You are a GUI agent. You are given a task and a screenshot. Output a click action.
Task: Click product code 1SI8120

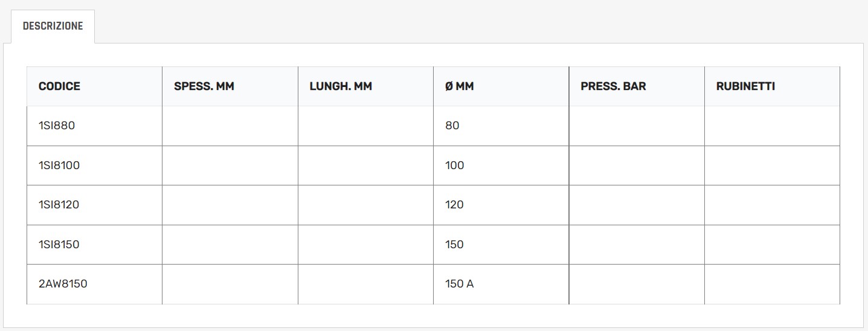pyautogui.click(x=59, y=205)
